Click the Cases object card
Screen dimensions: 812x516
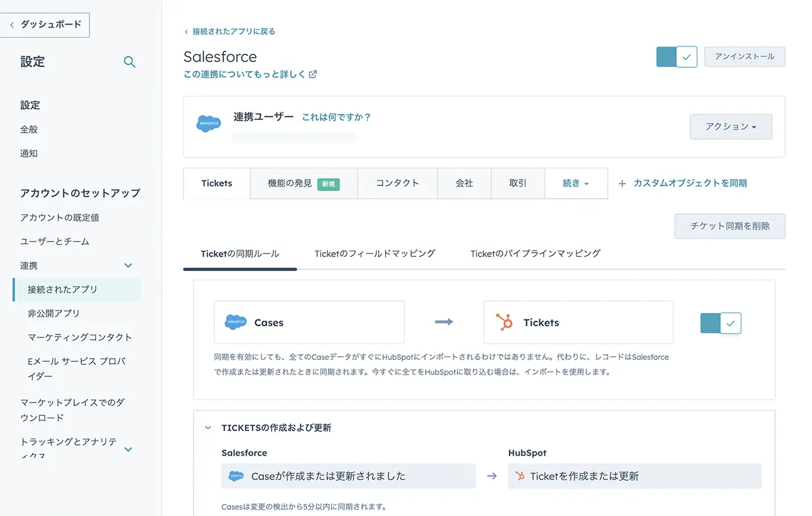point(310,322)
